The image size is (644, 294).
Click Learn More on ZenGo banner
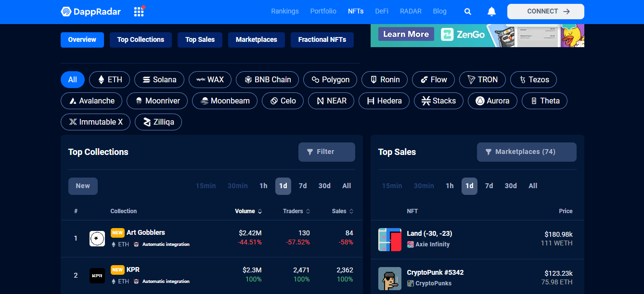click(406, 34)
